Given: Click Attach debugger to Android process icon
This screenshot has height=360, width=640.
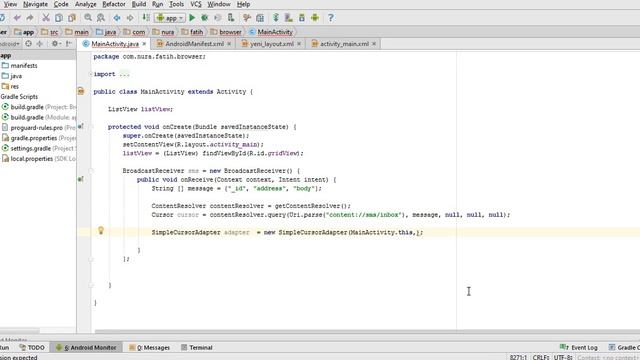Looking at the screenshot, I should click(x=231, y=18).
